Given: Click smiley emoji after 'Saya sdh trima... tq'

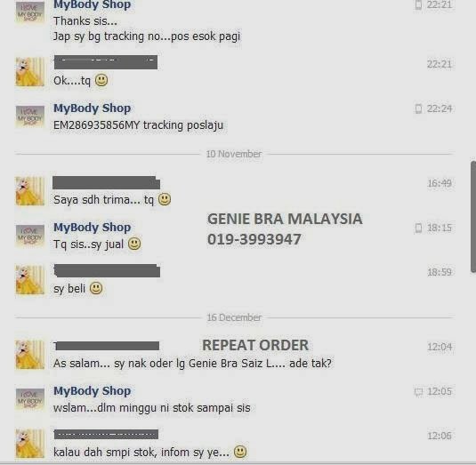Looking at the screenshot, I should [x=165, y=199].
